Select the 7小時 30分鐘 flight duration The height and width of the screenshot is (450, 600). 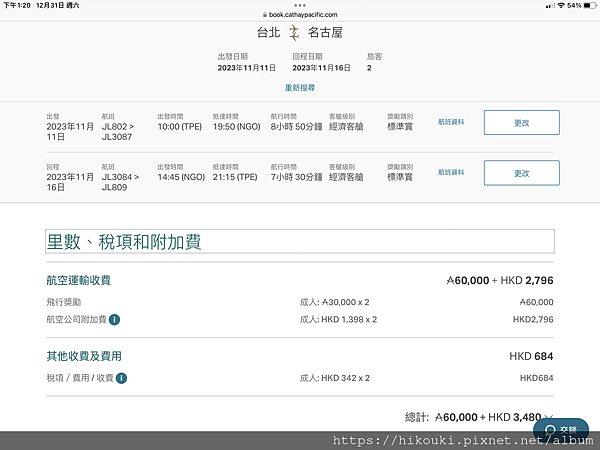(297, 177)
